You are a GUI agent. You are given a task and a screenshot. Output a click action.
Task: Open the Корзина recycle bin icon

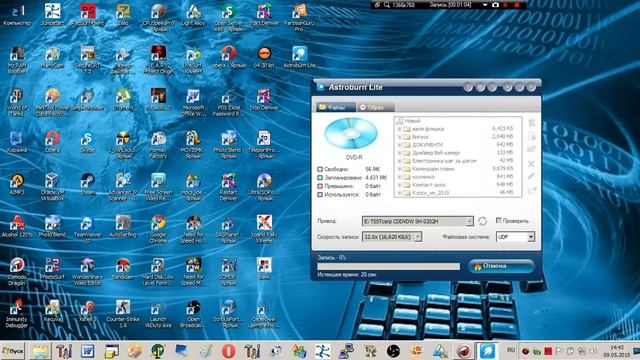pyautogui.click(x=17, y=142)
